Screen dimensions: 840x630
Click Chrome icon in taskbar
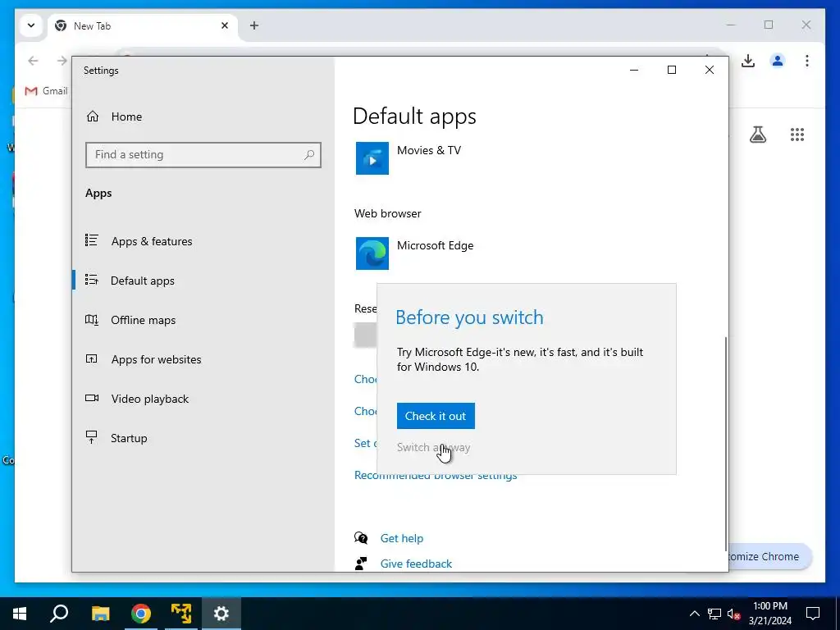[x=141, y=614]
